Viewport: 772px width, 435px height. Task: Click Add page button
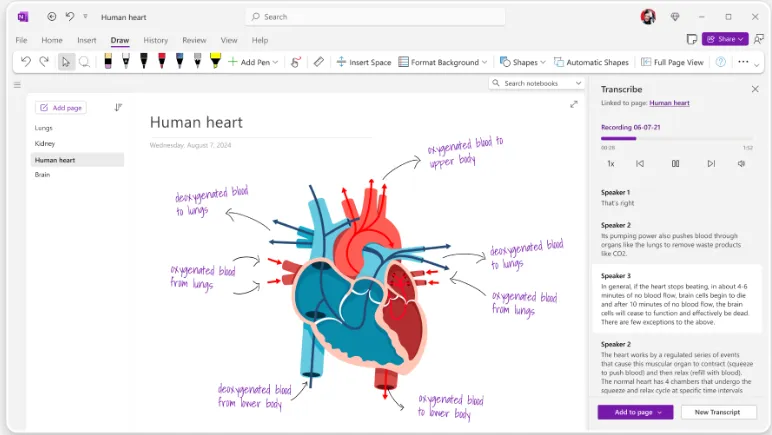61,108
